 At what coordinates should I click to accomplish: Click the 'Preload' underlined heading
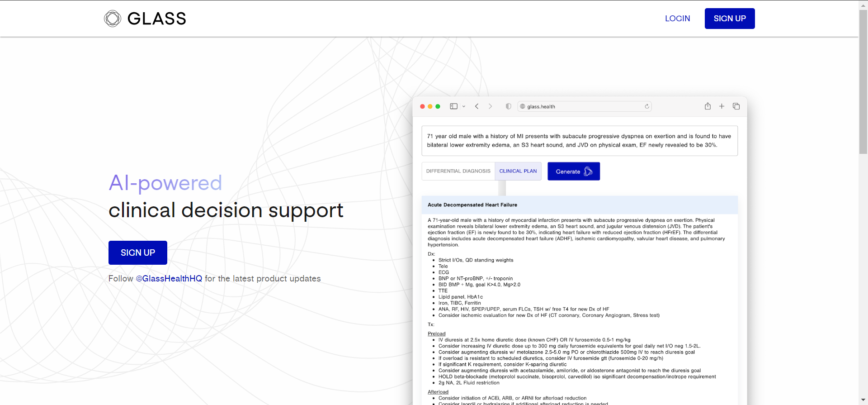(x=437, y=334)
